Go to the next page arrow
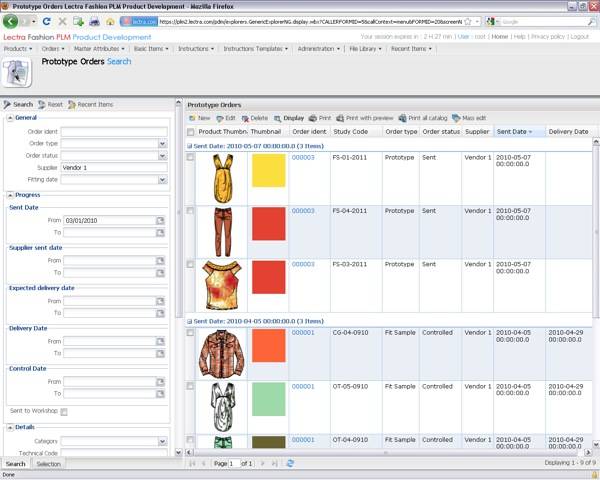Screen dimensions: 600x480 [262, 464]
